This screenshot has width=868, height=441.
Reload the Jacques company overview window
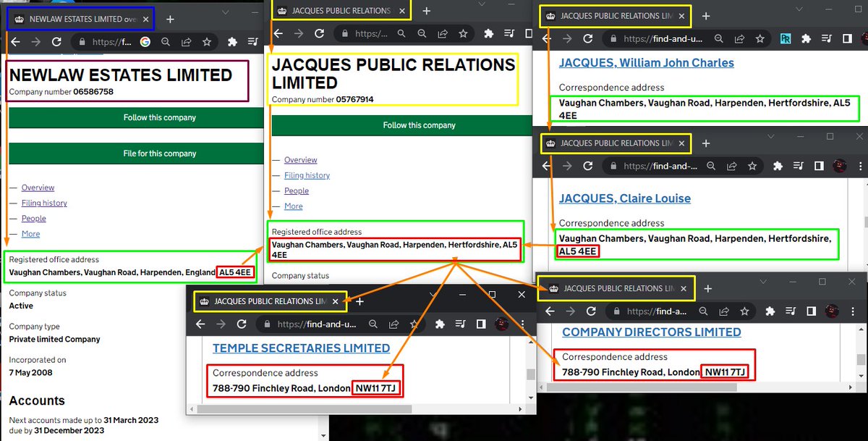tap(319, 33)
